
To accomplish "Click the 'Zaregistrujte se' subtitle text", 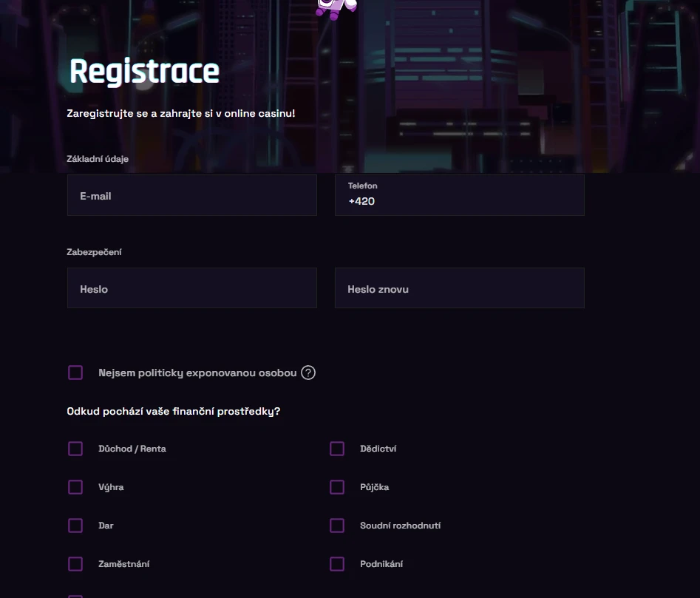I will pyautogui.click(x=181, y=114).
